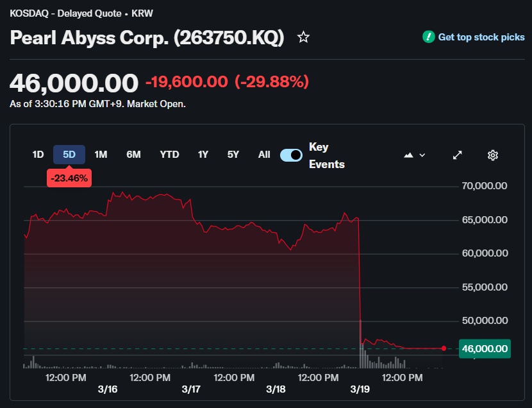Image resolution: width=532 pixels, height=408 pixels.
Task: Add Pearl Abyss to watchlist with star icon
Action: point(303,37)
